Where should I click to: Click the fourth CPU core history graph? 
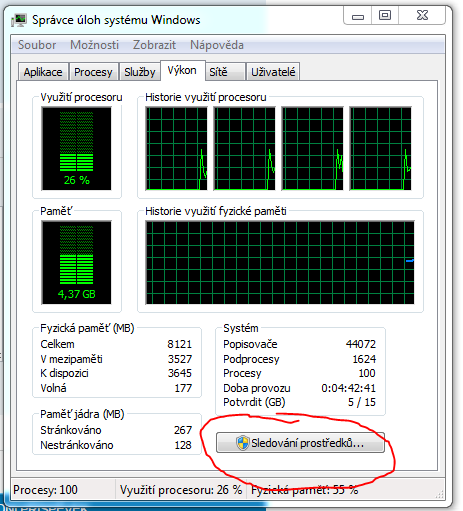pos(380,149)
